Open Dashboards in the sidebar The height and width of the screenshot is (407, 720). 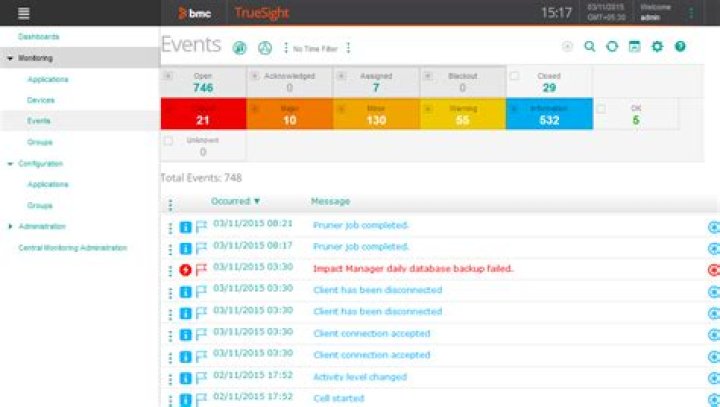tap(39, 36)
